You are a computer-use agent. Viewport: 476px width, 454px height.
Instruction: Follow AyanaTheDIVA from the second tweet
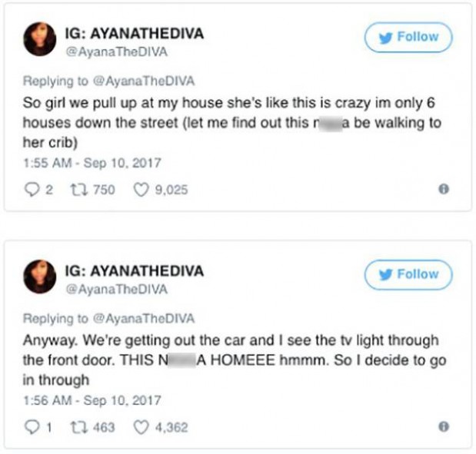408,275
